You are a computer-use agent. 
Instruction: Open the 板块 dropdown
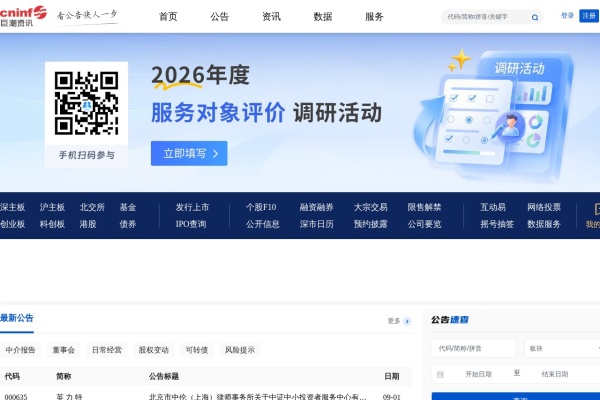click(562, 349)
